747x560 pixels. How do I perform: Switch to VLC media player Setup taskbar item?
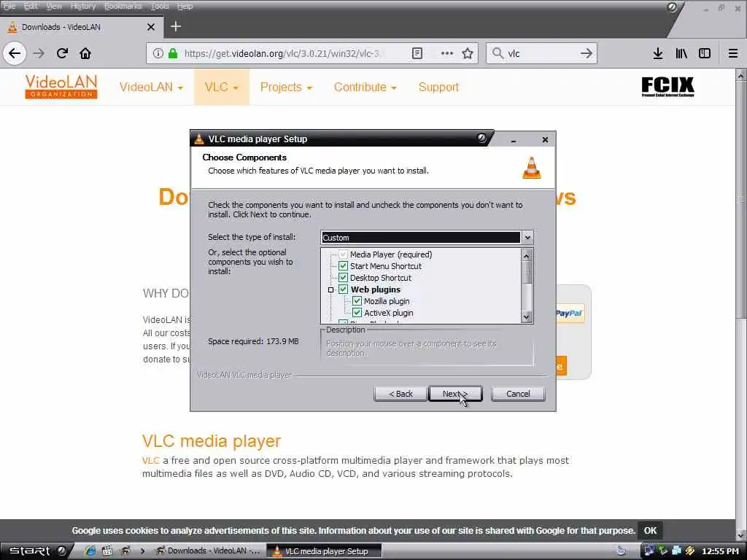pos(324,551)
